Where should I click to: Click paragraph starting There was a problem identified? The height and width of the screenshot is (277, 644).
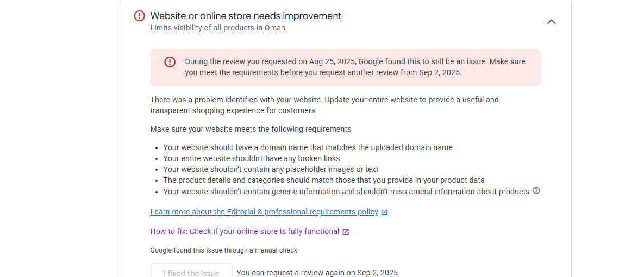324,105
